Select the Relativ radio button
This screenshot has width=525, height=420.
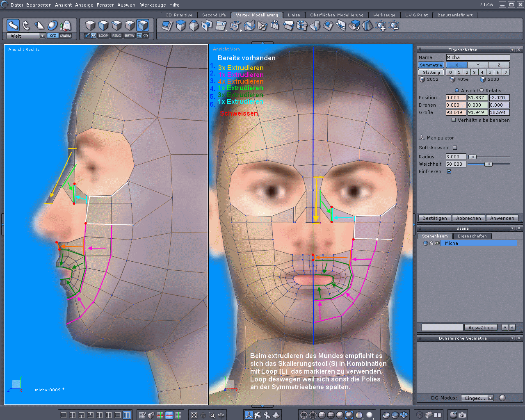click(482, 90)
